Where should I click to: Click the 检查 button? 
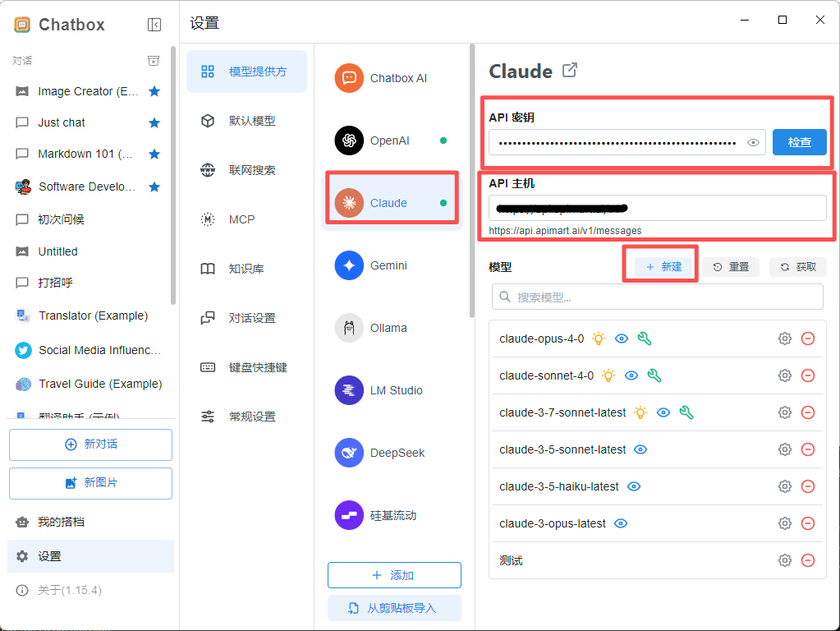click(799, 143)
